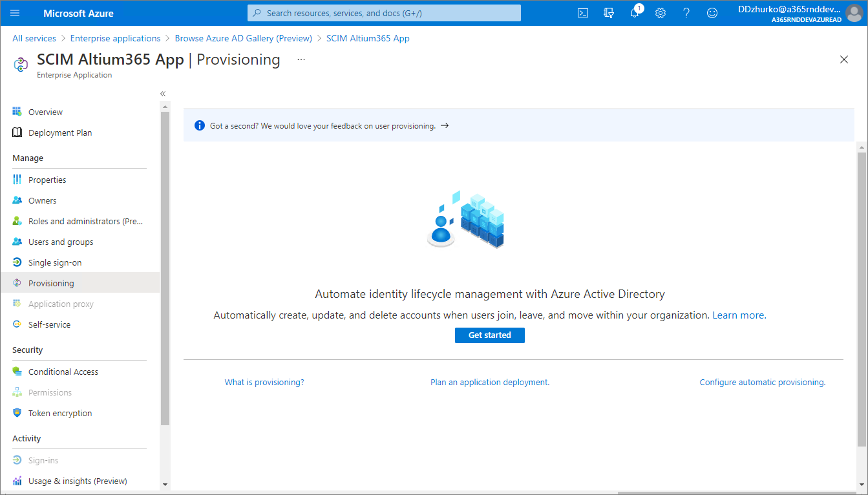Go to Enterprise applications breadcrumb
This screenshot has height=495, width=868.
115,38
